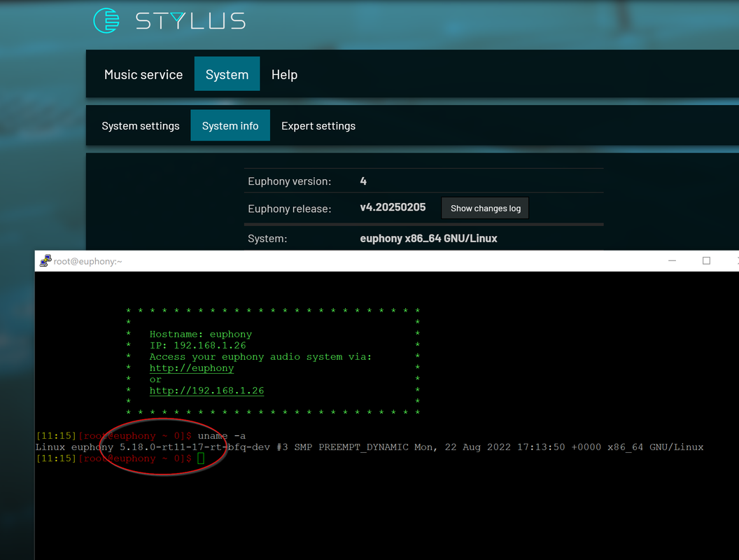Screen dimensions: 739x560
Task: Click the System: label
Action: pyautogui.click(x=267, y=239)
